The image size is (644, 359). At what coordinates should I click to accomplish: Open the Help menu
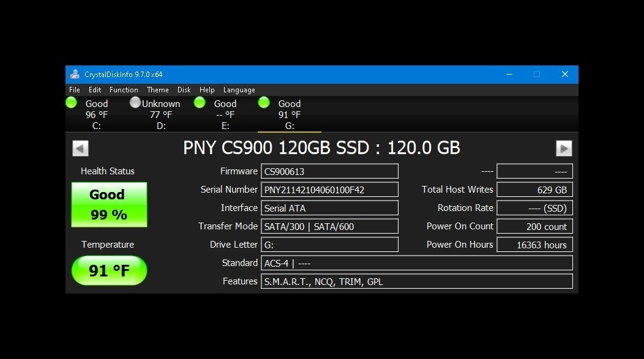coord(207,90)
